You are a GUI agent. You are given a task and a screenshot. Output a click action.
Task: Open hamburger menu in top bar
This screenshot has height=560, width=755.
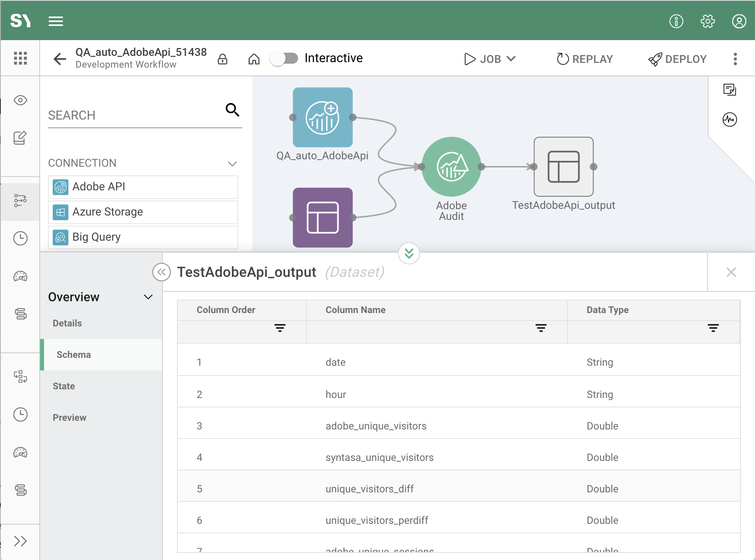(x=56, y=21)
